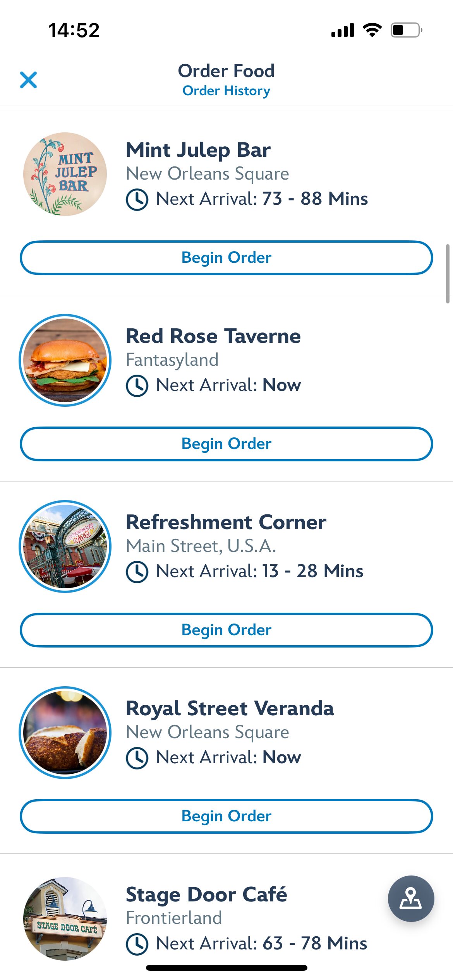Tap the Mint Julep Bar logo thumbnail

click(65, 174)
